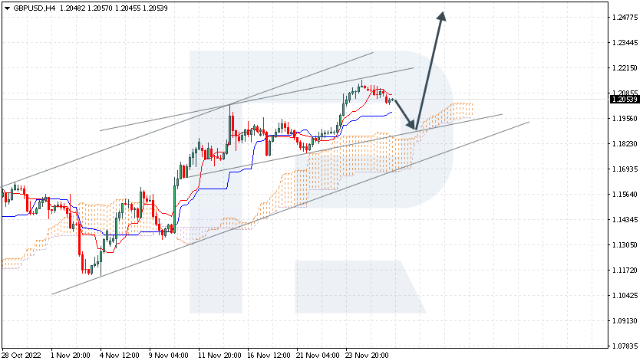Click the 1.14345 price axis label
Screen dimensions: 643x364
[625, 220]
